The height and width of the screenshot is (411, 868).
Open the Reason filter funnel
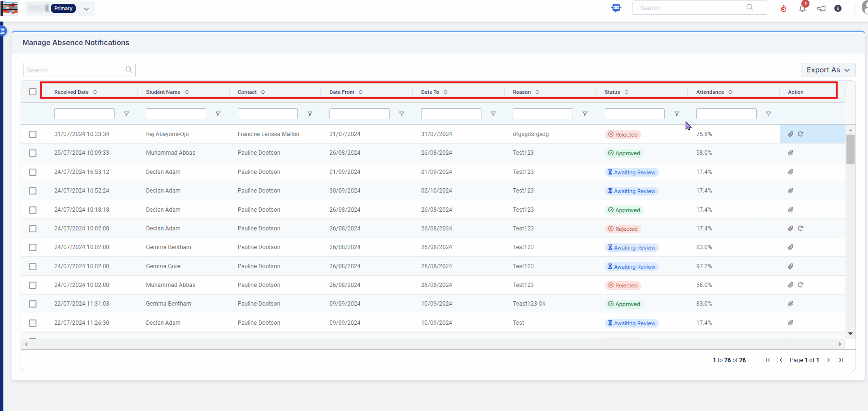click(x=585, y=114)
